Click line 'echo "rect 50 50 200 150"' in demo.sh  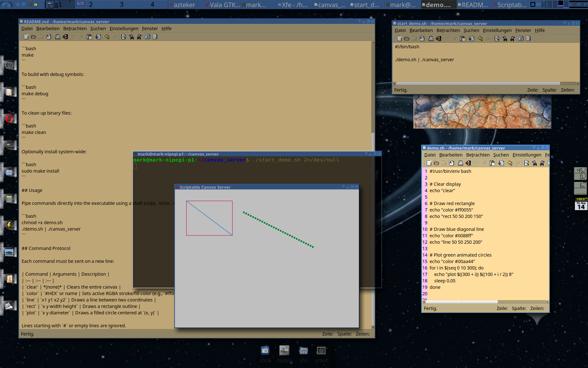pos(456,216)
